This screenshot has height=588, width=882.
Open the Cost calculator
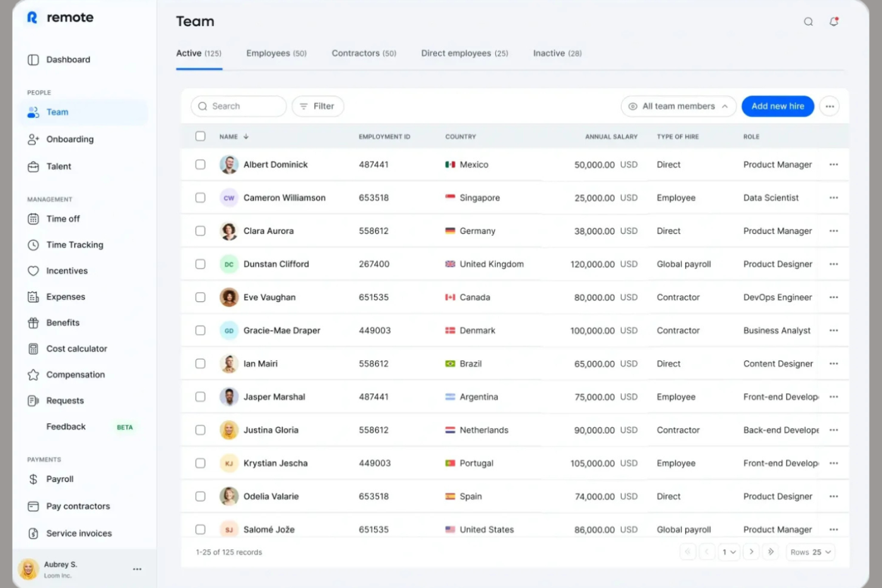pyautogui.click(x=76, y=349)
